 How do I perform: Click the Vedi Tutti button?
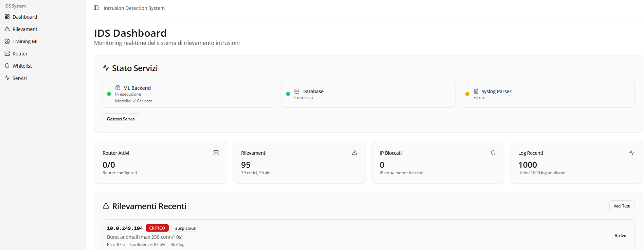point(622,206)
